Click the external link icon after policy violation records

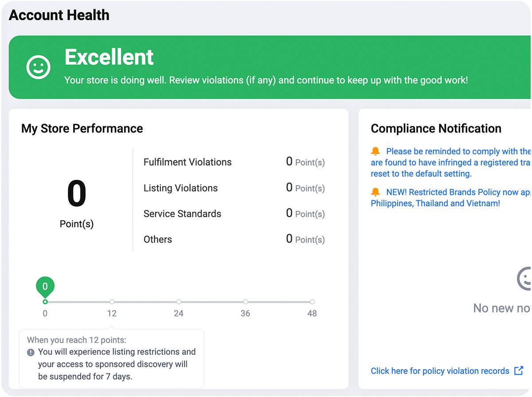[519, 370]
